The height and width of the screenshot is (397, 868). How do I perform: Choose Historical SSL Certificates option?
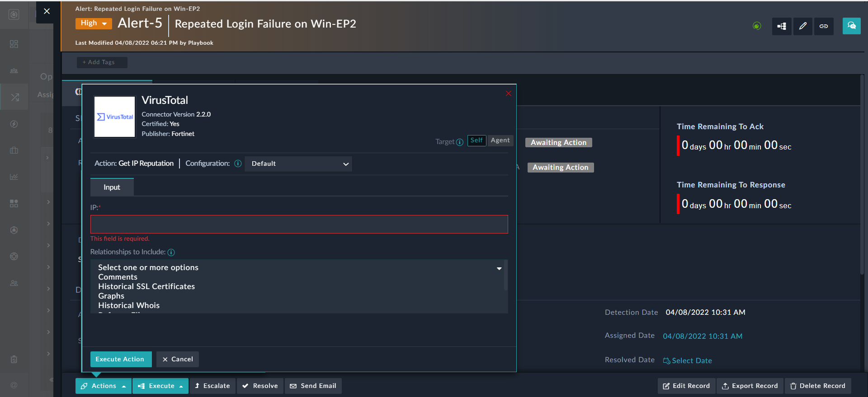click(146, 286)
